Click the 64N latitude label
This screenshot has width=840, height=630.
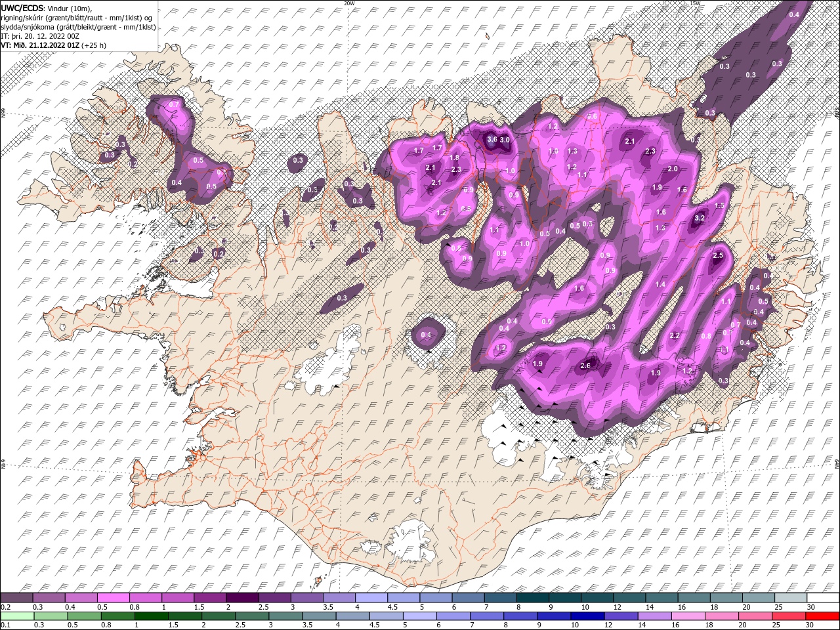click(x=837, y=463)
